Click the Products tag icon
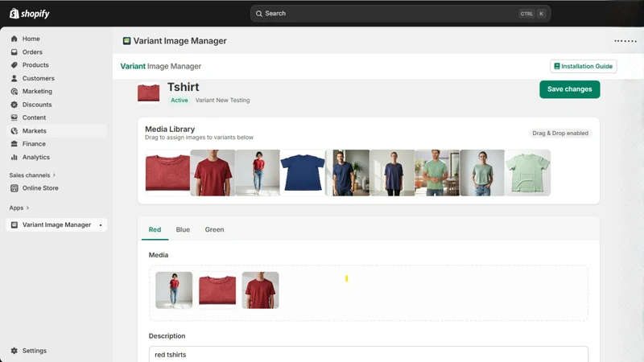The image size is (644, 362). tap(14, 65)
